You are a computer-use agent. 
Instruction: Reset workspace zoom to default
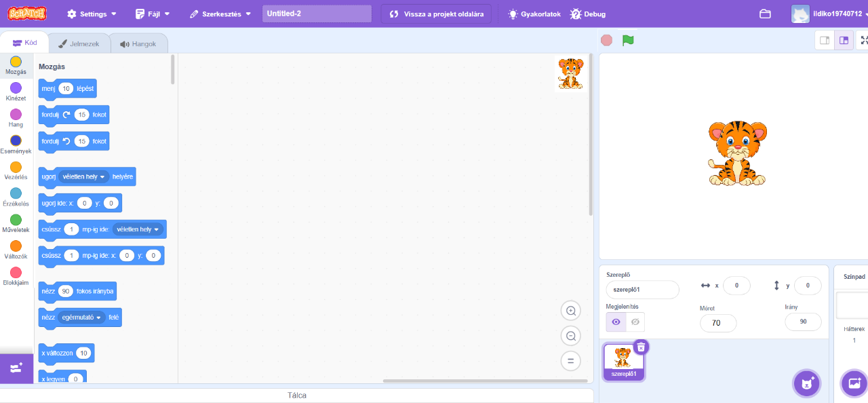click(571, 361)
